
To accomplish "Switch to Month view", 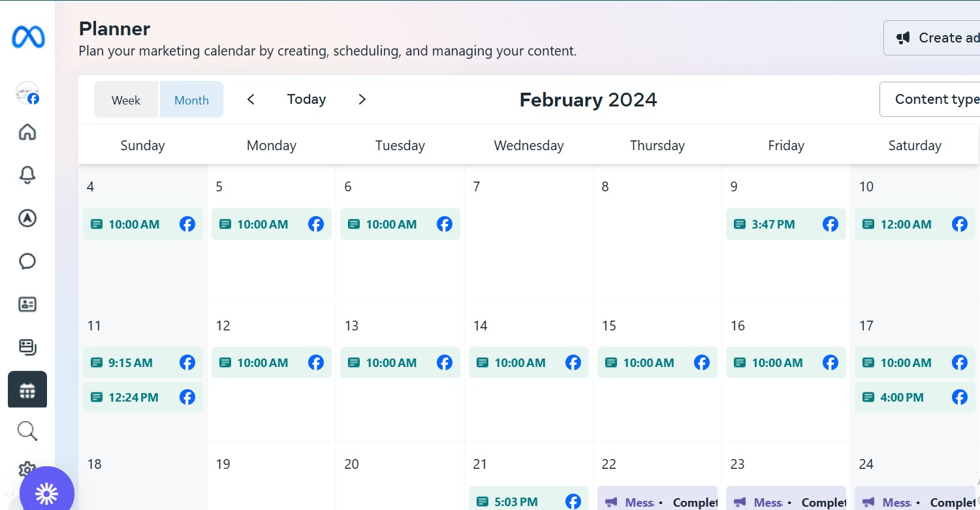I will click(x=191, y=100).
